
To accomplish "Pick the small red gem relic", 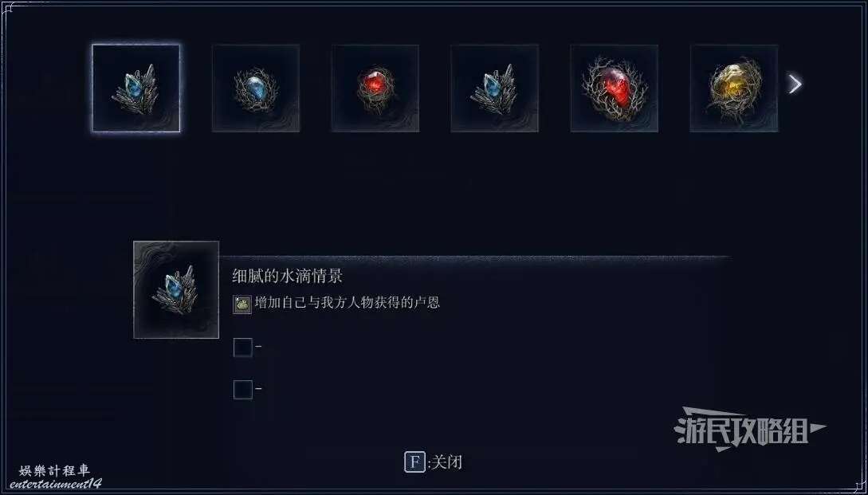I will [x=375, y=88].
